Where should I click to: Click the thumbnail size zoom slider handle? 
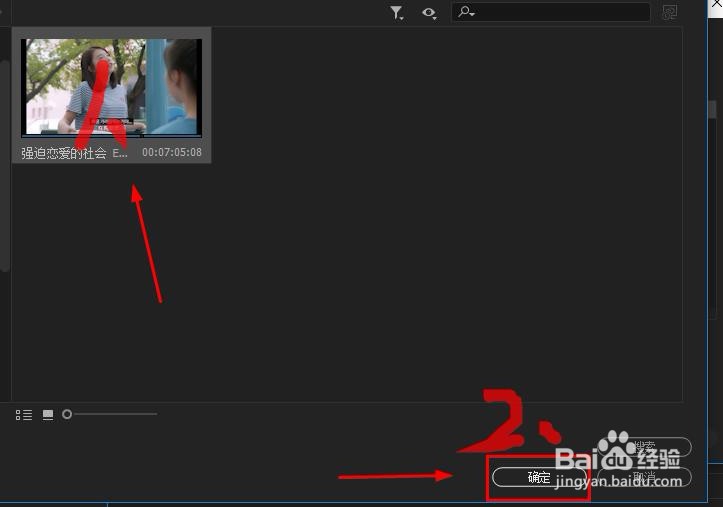pos(67,414)
